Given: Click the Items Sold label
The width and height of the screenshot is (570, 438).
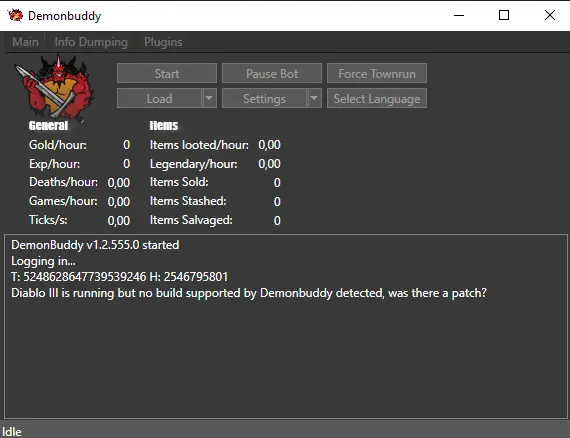Looking at the screenshot, I should click(x=179, y=182).
